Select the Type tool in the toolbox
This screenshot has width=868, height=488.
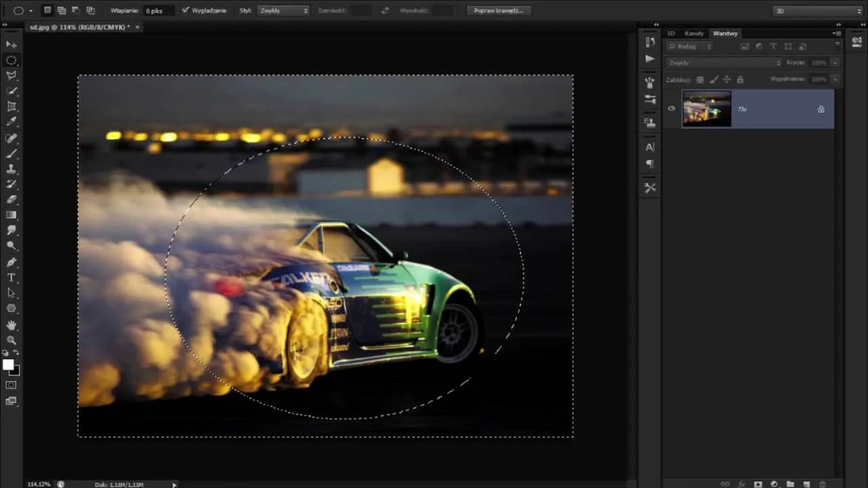tap(10, 277)
